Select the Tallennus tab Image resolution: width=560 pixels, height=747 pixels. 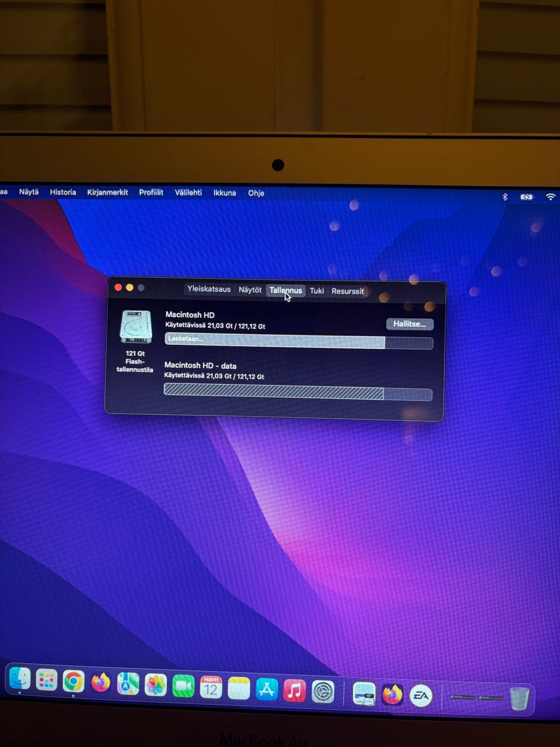coord(286,290)
